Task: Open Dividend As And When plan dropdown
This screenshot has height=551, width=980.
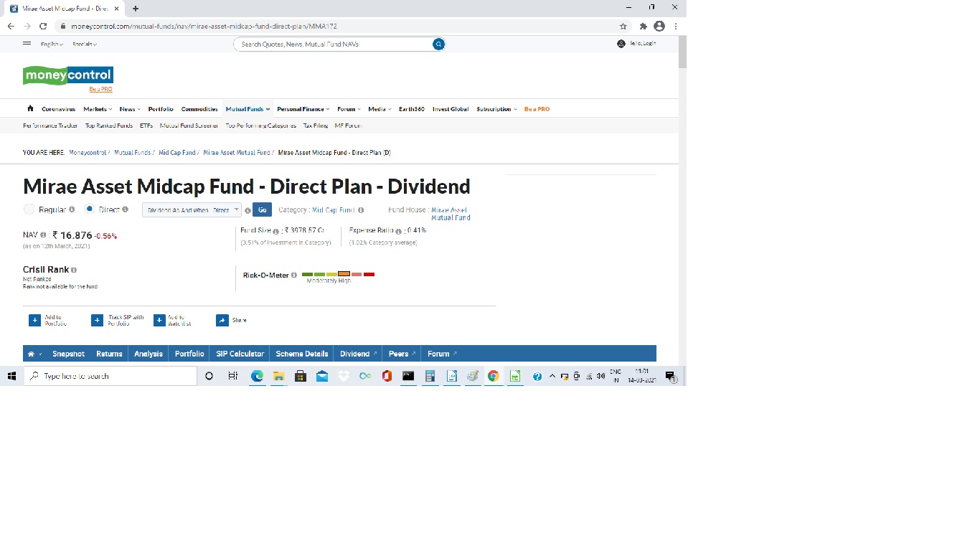Action: click(x=192, y=210)
